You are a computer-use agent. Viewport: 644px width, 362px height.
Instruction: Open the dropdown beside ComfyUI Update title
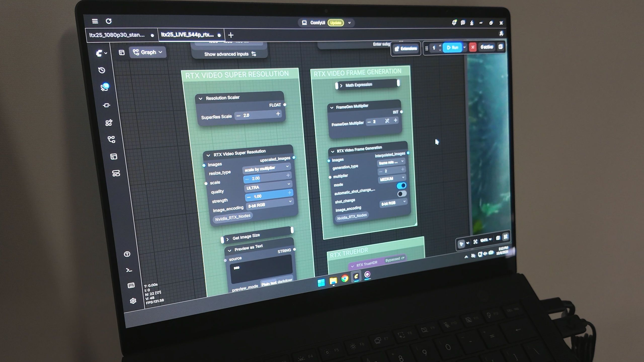pyautogui.click(x=349, y=23)
